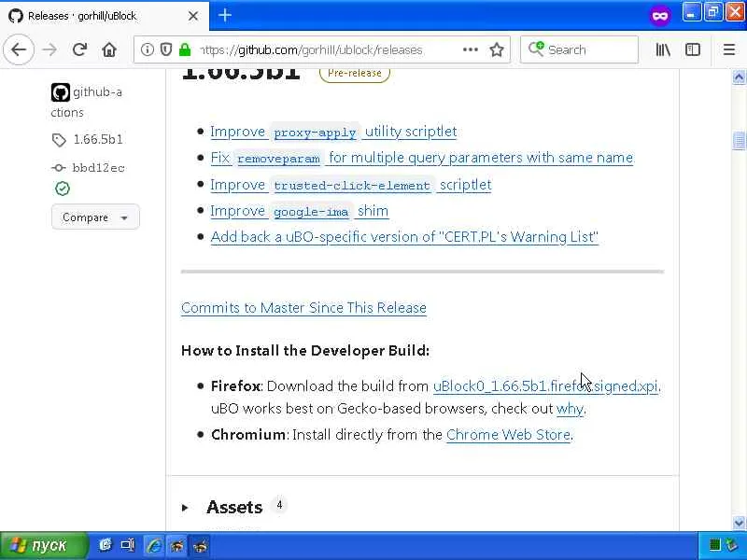Viewport: 747px width, 560px height.
Task: Click the green padlock connection icon
Action: (x=185, y=49)
